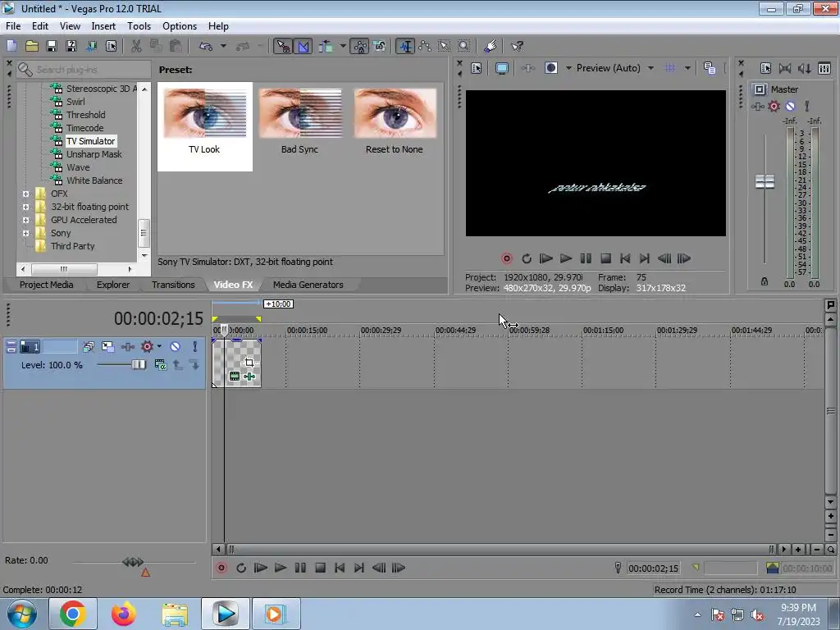Solo video track 1 exclamation icon
The image size is (840, 630).
click(195, 347)
